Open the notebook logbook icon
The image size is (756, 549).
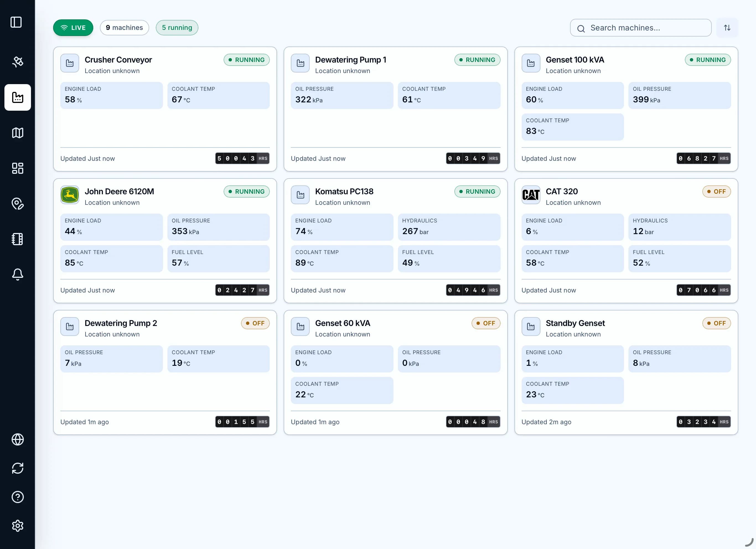(18, 239)
